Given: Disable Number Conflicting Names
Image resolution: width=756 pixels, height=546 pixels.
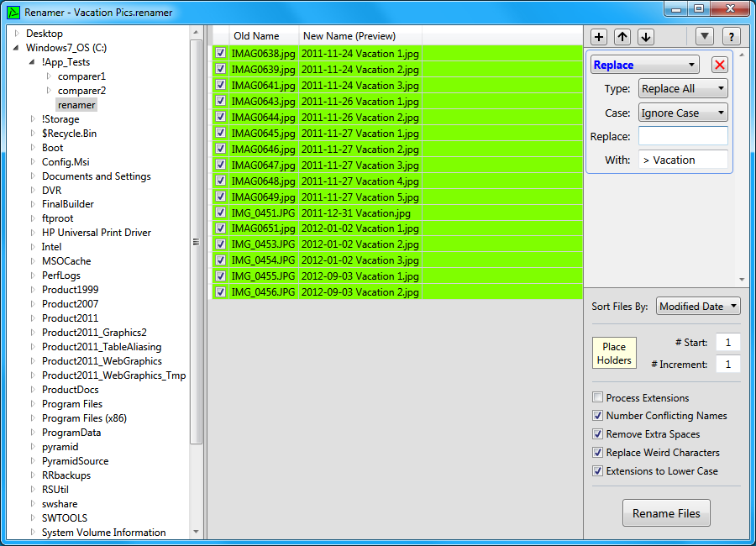Looking at the screenshot, I should click(597, 415).
